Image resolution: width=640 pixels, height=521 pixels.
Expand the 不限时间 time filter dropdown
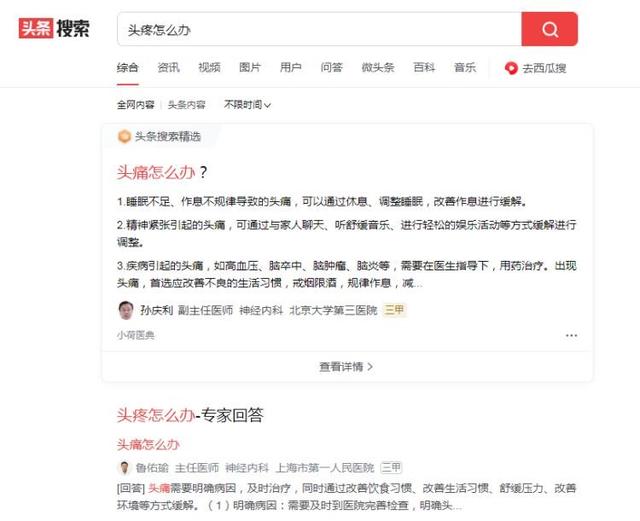[x=247, y=105]
